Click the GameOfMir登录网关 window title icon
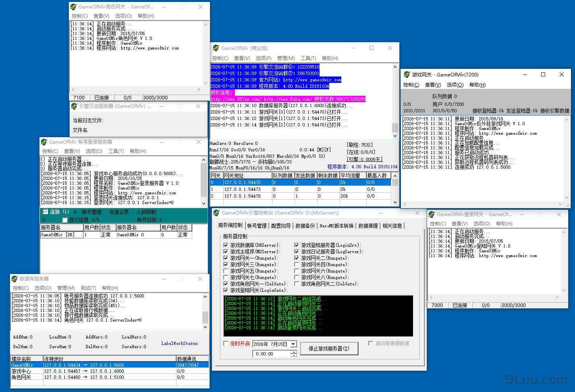This screenshot has height=392, width=575. click(x=432, y=215)
